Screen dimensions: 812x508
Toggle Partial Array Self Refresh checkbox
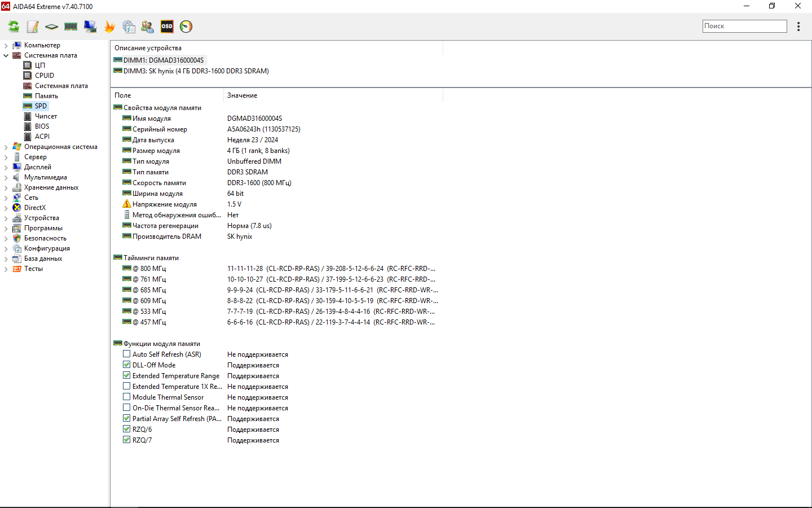(127, 419)
